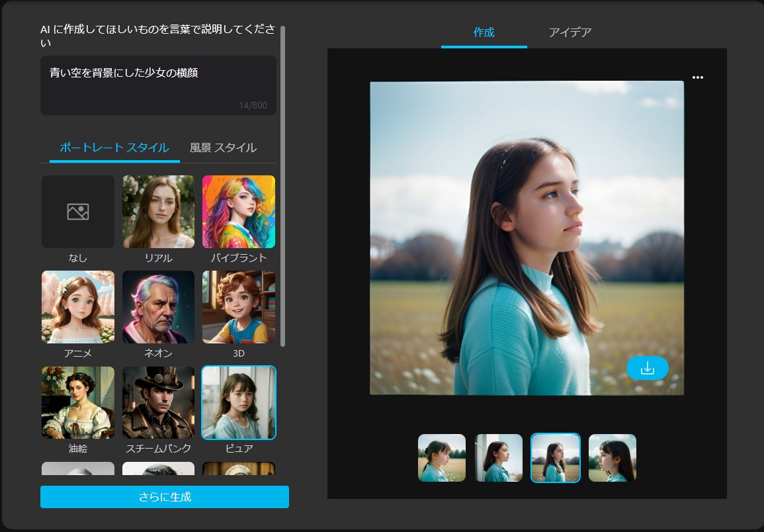Choose the バイブラント portrait style
Image resolution: width=764 pixels, height=532 pixels.
(239, 212)
